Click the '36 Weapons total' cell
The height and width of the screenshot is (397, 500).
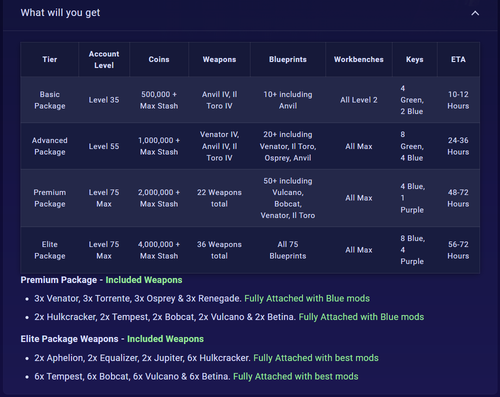219,250
